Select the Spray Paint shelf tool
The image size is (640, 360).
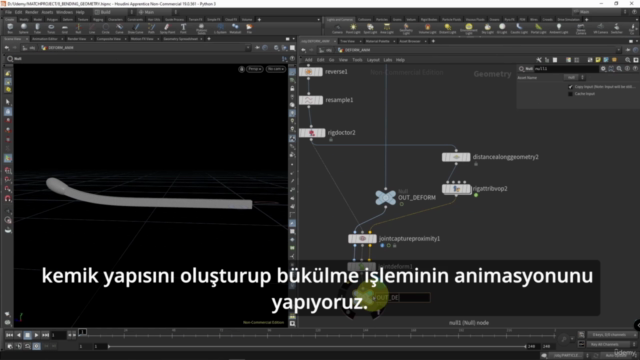167,28
